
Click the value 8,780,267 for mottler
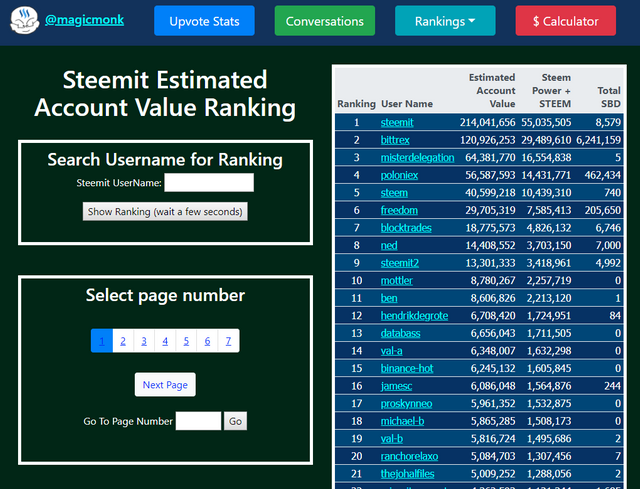coord(493,280)
